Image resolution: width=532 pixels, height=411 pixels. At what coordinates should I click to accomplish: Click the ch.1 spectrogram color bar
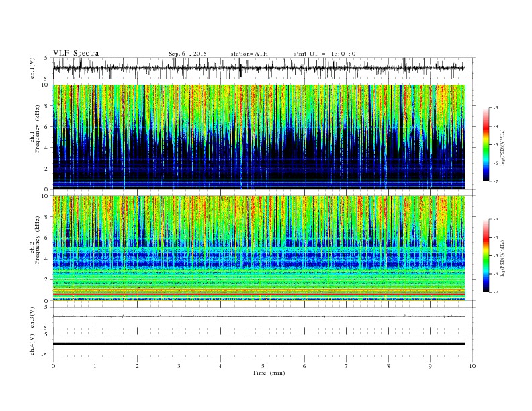[x=486, y=145]
